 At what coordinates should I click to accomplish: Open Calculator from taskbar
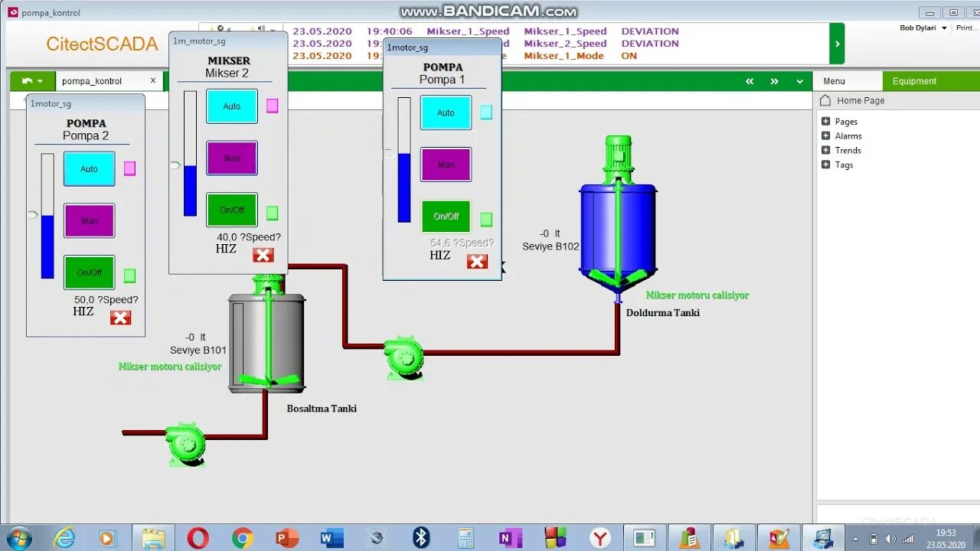465,538
